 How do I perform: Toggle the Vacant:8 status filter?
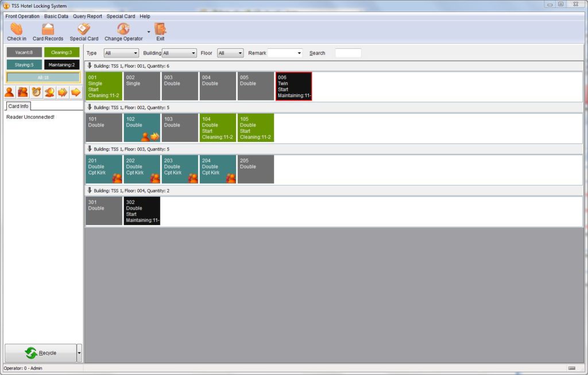point(24,52)
